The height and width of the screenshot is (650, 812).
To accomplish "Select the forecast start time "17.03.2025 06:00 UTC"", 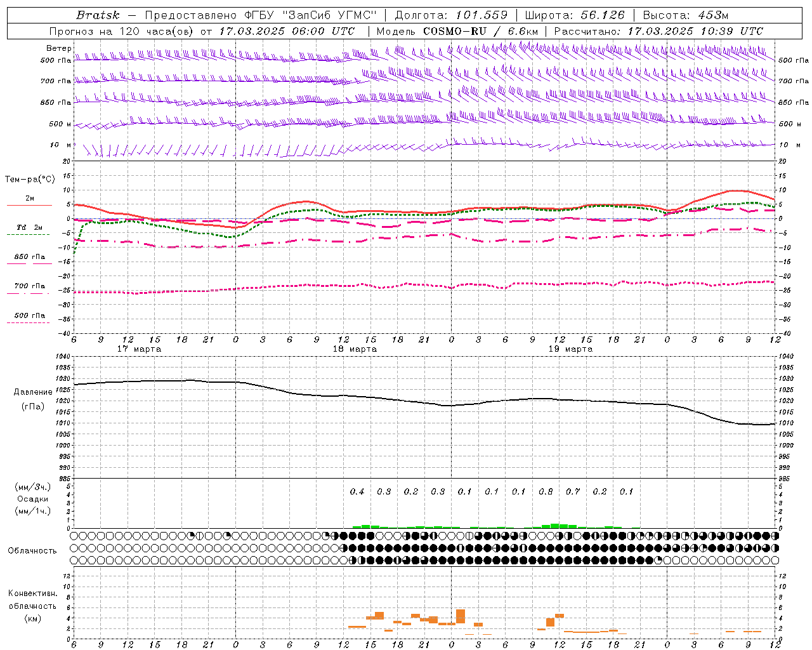I will tap(287, 31).
